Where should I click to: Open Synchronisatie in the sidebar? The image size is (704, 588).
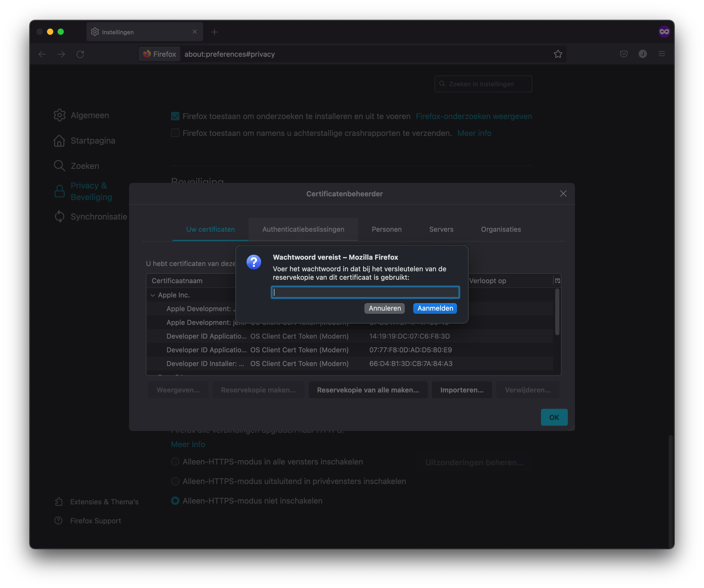click(x=91, y=217)
